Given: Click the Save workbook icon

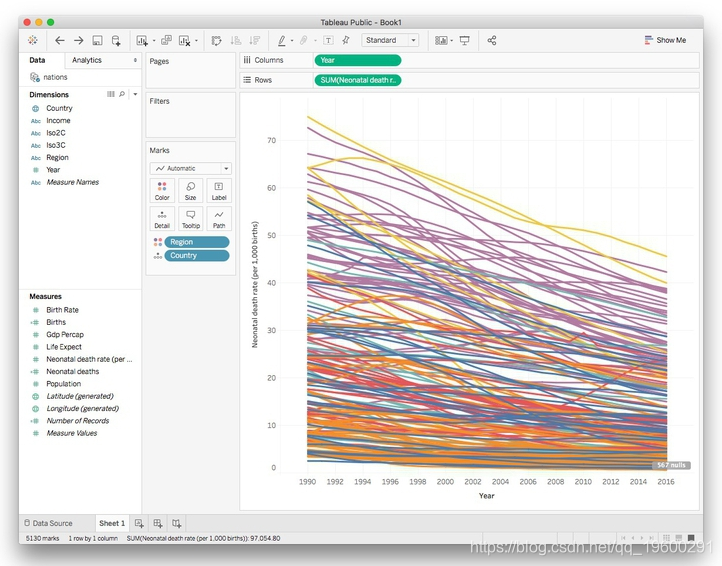Looking at the screenshot, I should [x=97, y=41].
